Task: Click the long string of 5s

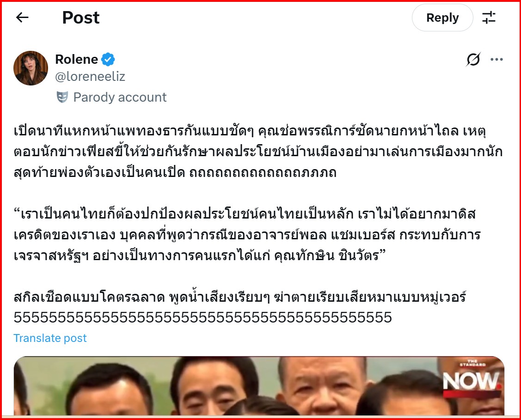Action: tap(202, 317)
